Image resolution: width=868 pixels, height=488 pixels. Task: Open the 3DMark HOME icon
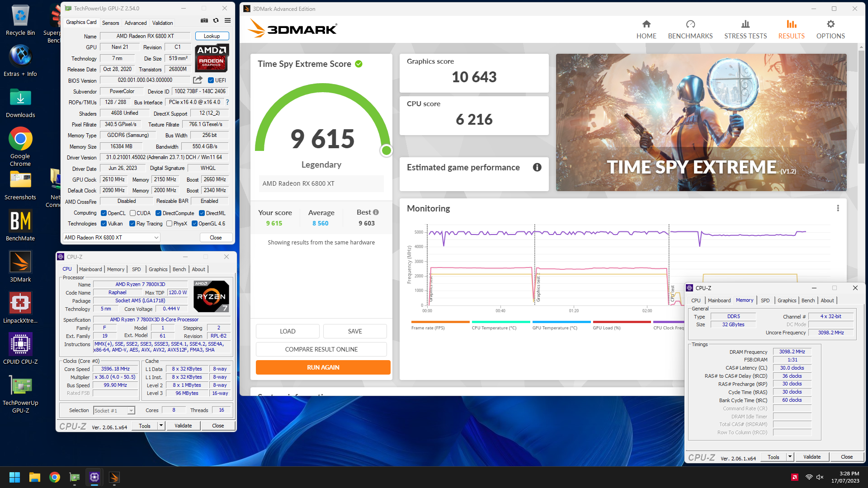646,24
